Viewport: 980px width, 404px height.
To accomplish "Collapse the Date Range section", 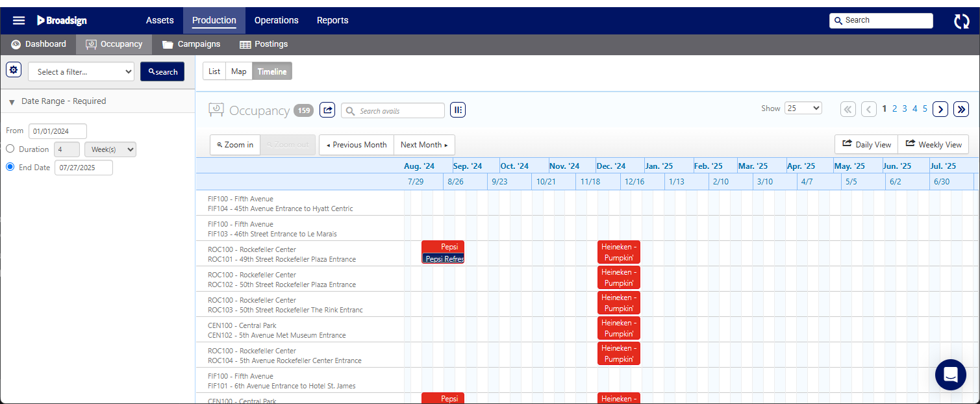I will click(x=12, y=102).
